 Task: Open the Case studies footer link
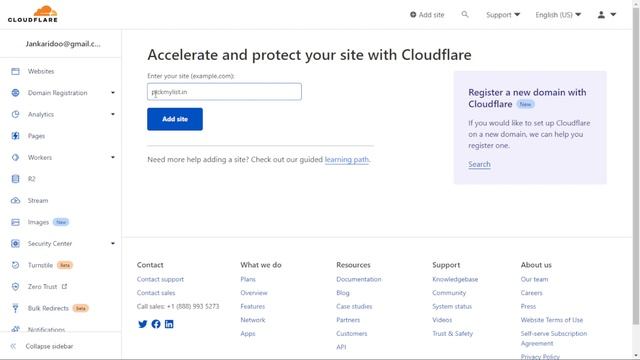click(x=354, y=306)
